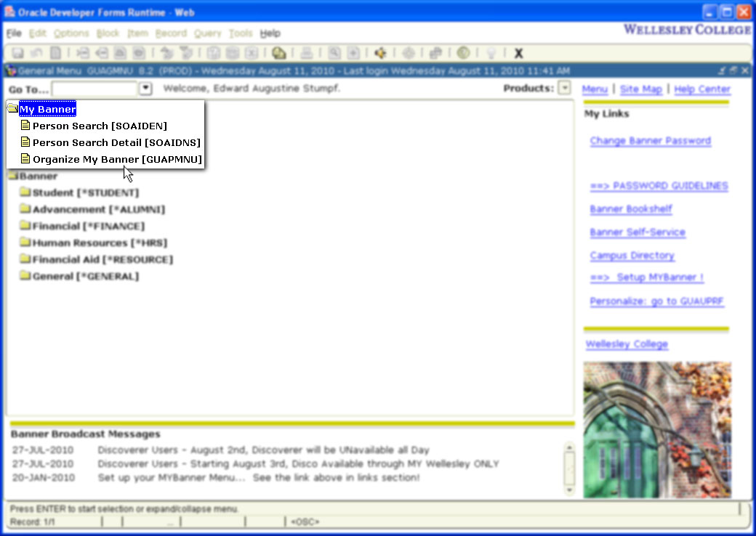The width and height of the screenshot is (756, 536).
Task: Select Person Search Detail [SOAIDNS]
Action: pyautogui.click(x=116, y=142)
